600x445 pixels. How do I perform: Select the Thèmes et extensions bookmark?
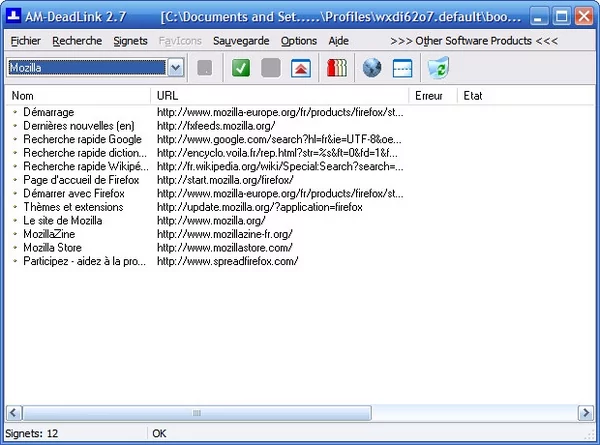click(x=73, y=207)
